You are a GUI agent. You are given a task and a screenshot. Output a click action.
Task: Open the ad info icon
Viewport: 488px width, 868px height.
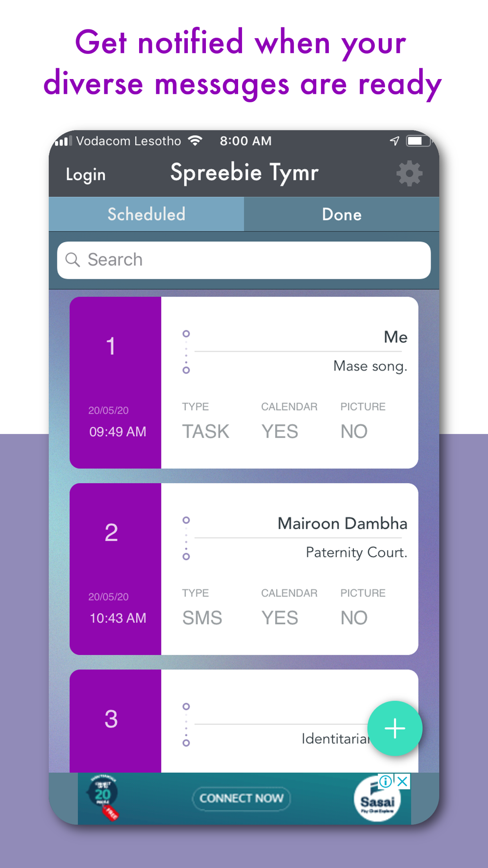click(386, 781)
